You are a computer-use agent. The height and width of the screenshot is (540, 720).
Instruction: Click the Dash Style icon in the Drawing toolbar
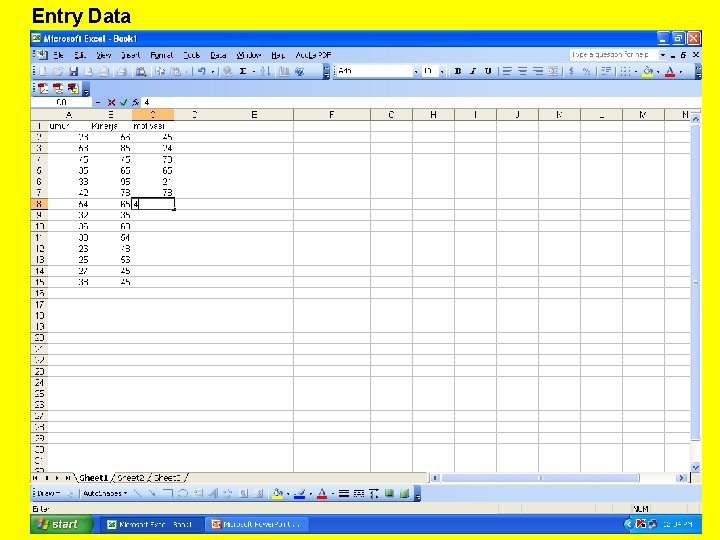click(359, 494)
